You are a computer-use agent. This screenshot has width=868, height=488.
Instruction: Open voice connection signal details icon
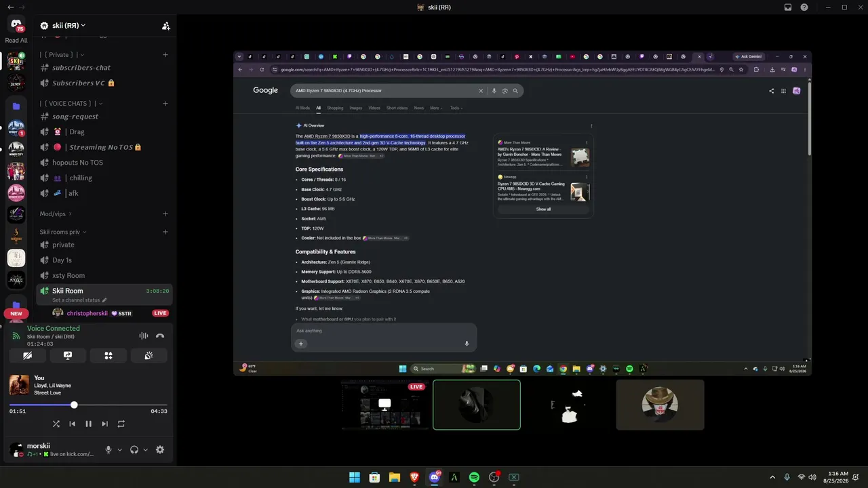[x=16, y=335]
